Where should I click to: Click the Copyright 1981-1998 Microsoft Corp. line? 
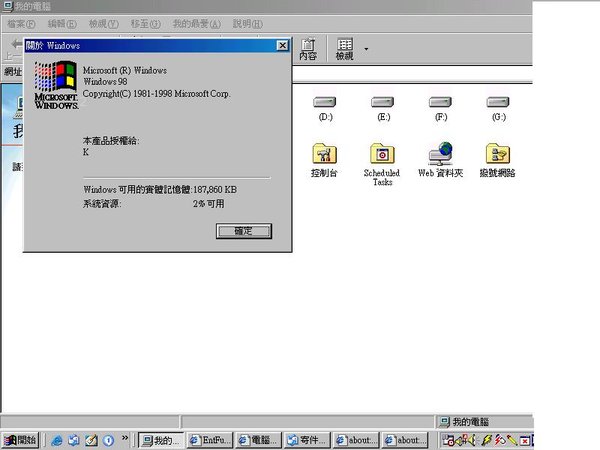157,94
